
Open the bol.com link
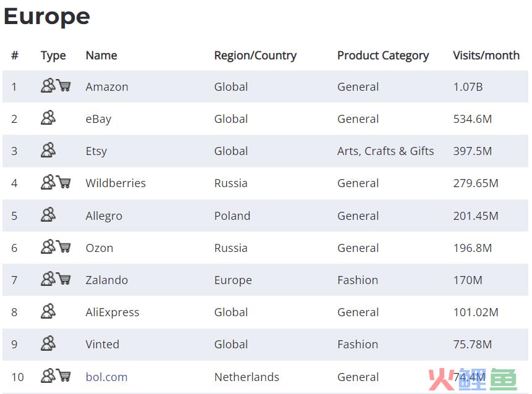[106, 377]
